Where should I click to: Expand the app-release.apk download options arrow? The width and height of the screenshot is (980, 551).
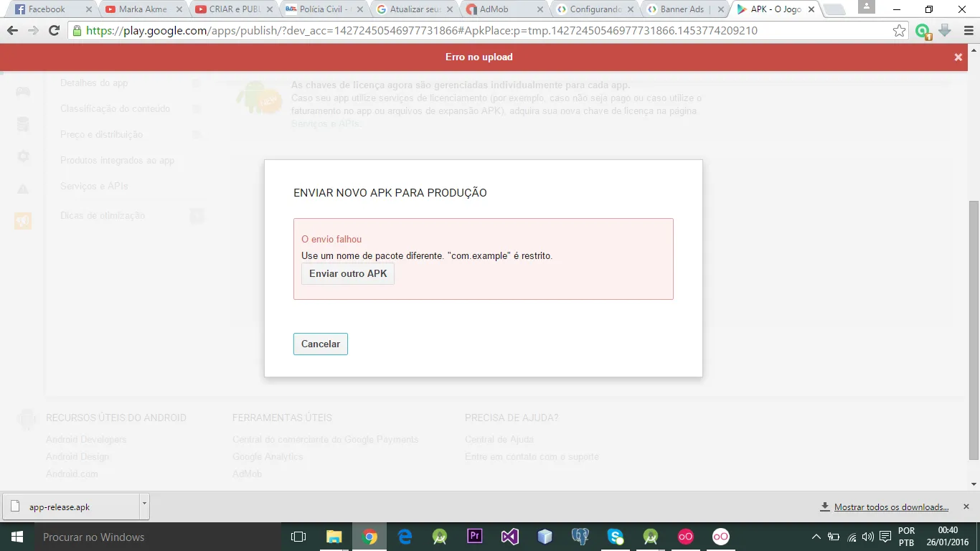(144, 505)
